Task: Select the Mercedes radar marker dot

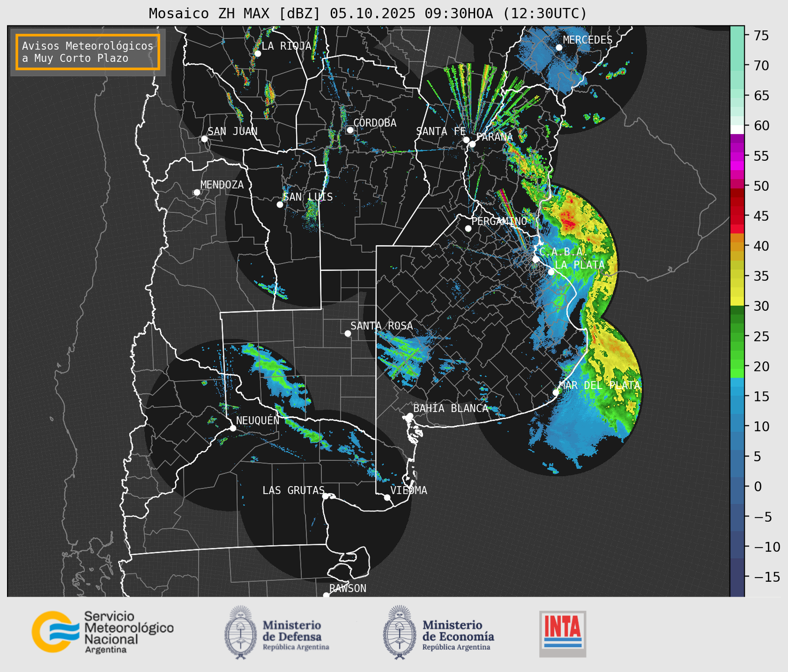Action: (559, 48)
